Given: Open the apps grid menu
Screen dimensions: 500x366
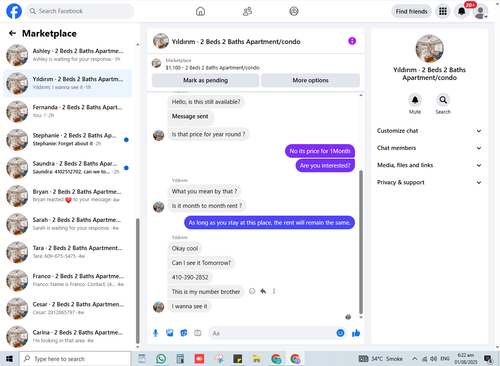Looking at the screenshot, I should tap(443, 11).
